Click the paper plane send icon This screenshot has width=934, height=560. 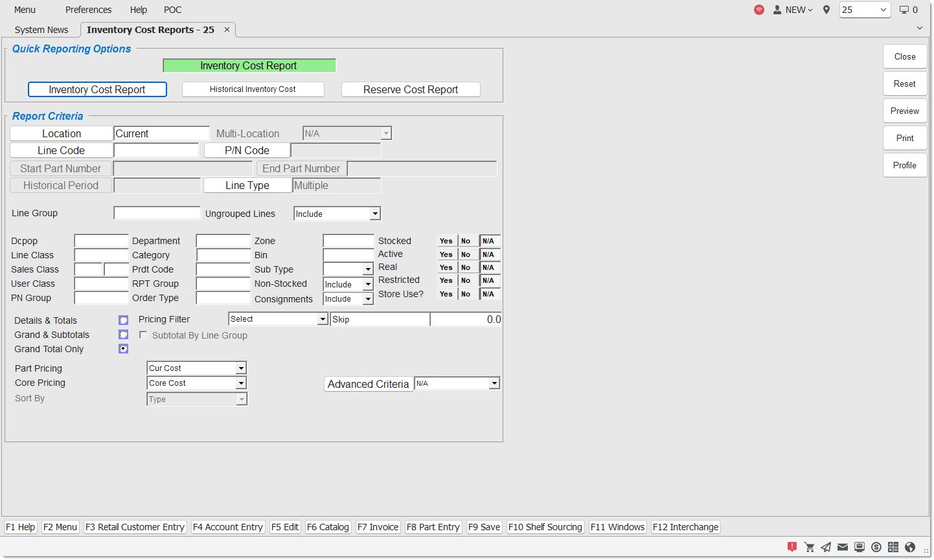826,547
